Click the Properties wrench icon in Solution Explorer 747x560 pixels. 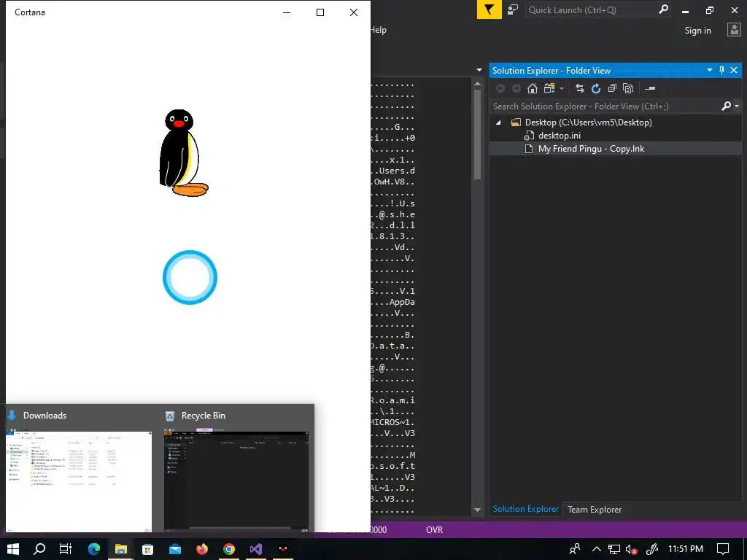point(650,88)
